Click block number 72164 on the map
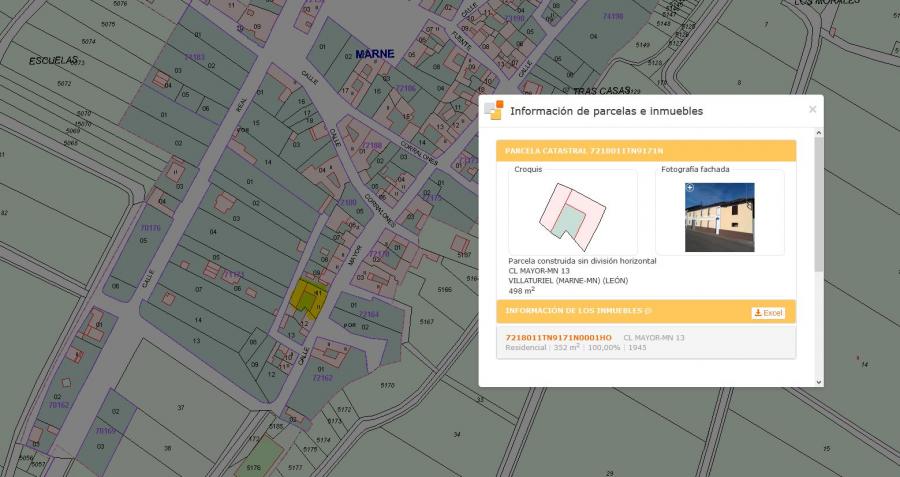900x477 pixels. (x=369, y=314)
